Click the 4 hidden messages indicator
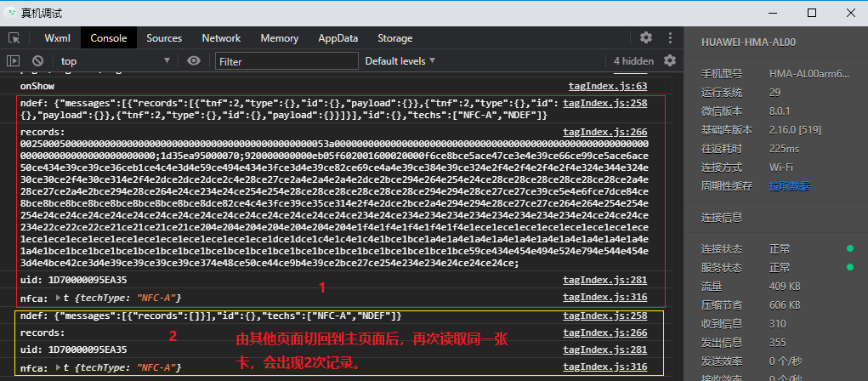 point(633,61)
